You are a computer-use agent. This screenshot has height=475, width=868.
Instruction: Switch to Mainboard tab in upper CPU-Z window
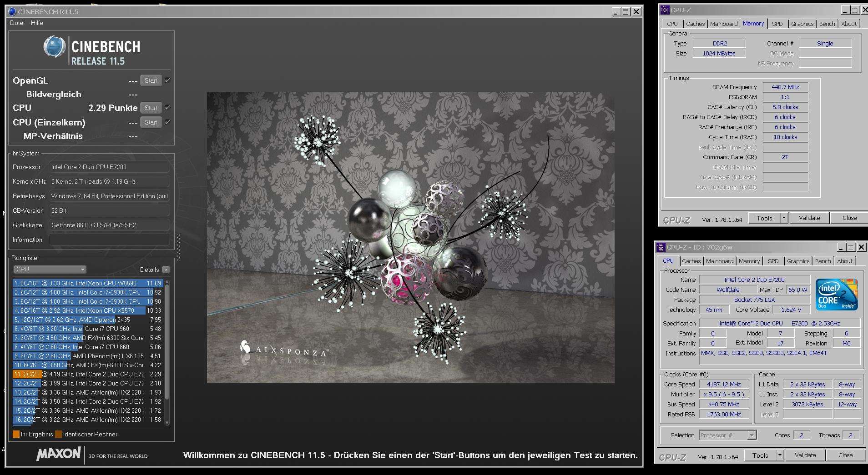(x=724, y=24)
